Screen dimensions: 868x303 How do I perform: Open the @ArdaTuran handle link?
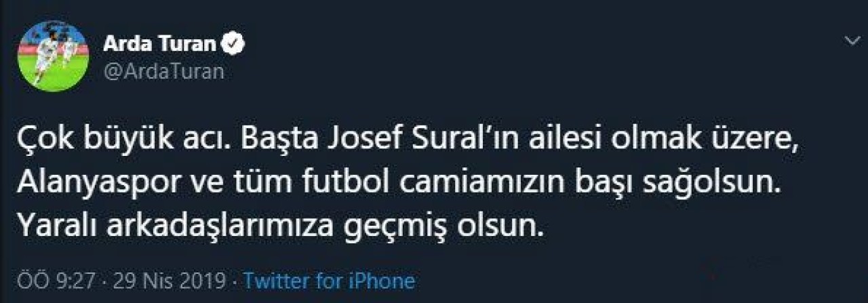163,71
